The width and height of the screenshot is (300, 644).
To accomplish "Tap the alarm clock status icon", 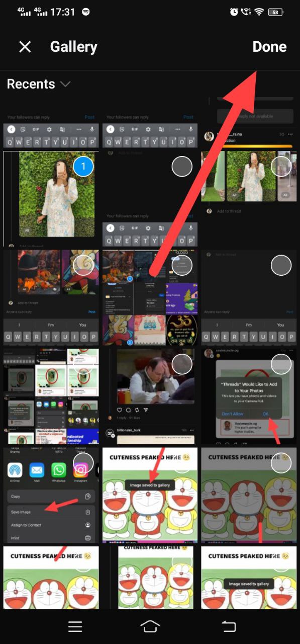I will point(234,12).
